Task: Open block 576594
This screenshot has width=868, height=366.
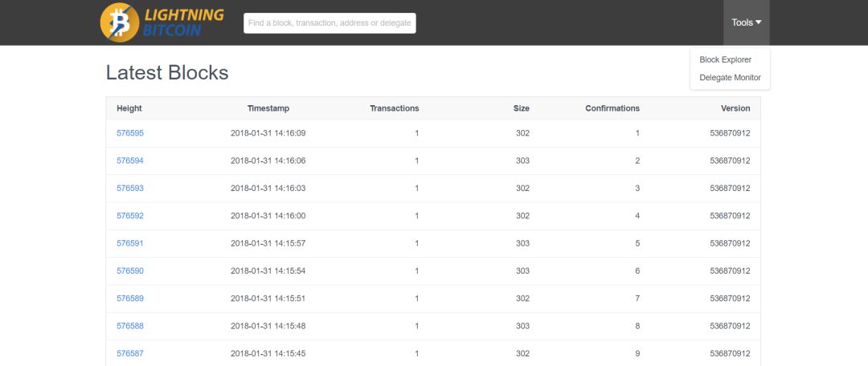Action: point(130,161)
